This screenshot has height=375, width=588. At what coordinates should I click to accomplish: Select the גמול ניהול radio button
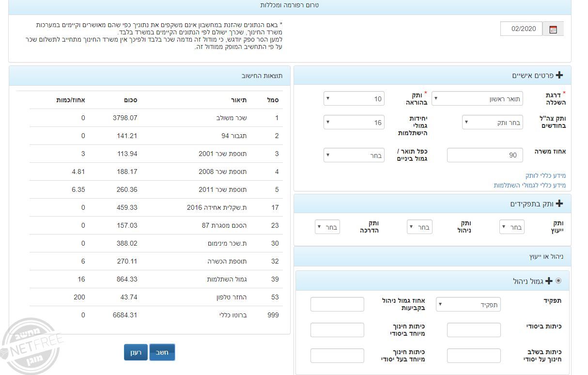click(558, 281)
